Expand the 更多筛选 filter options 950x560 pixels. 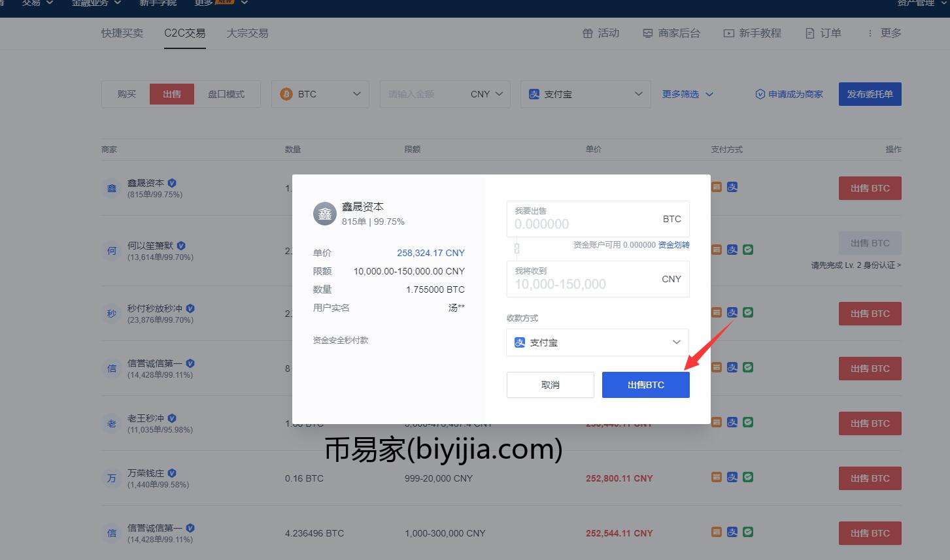[687, 94]
